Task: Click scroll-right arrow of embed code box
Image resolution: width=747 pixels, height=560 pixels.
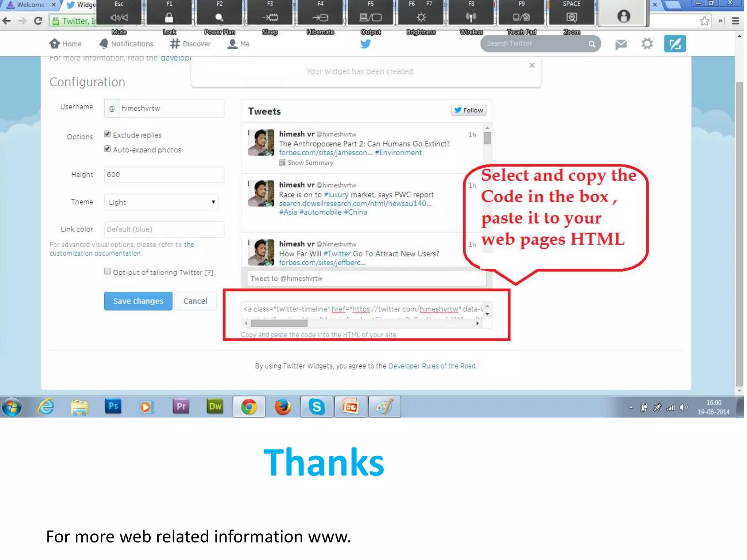Action: [x=477, y=323]
